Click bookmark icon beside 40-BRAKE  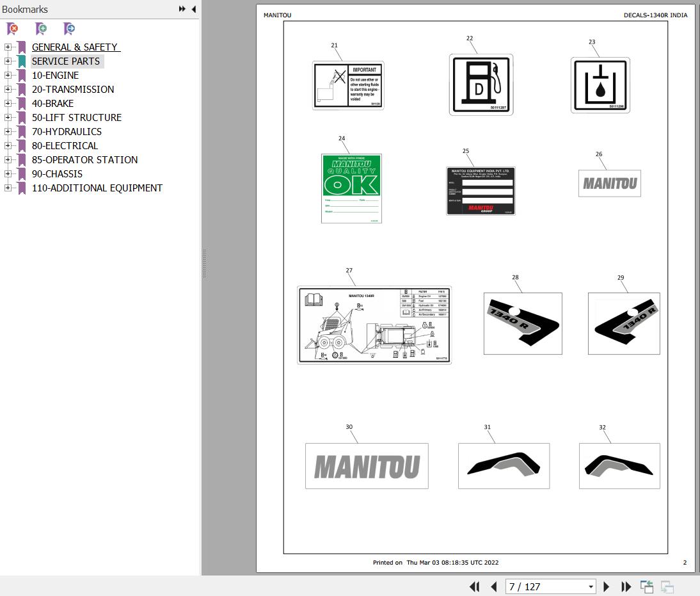point(22,103)
